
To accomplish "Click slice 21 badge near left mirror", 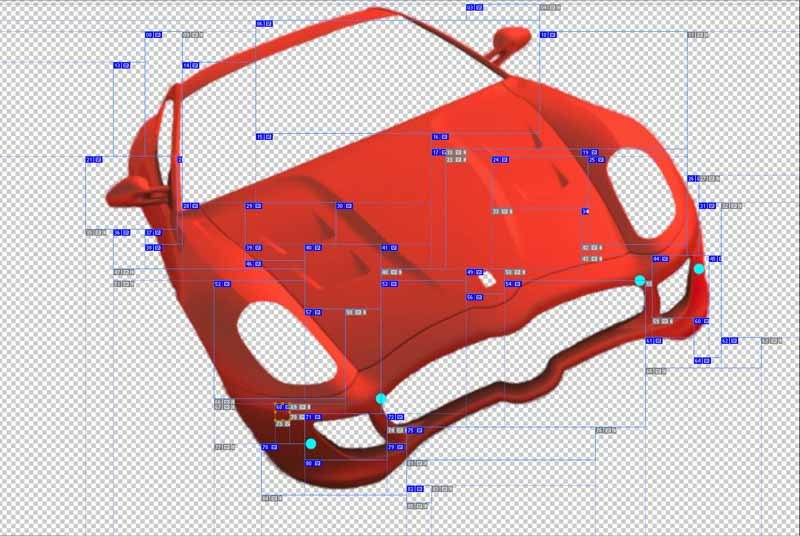I will (x=90, y=160).
